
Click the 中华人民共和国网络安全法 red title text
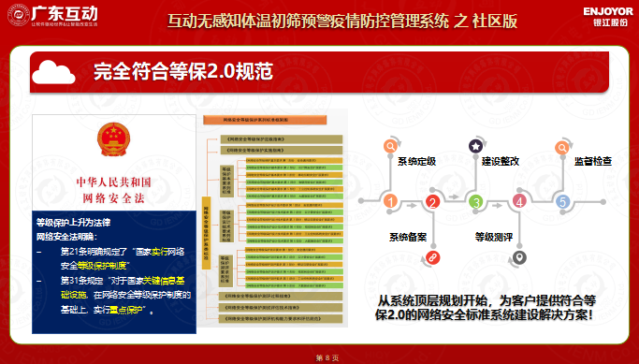(x=114, y=190)
